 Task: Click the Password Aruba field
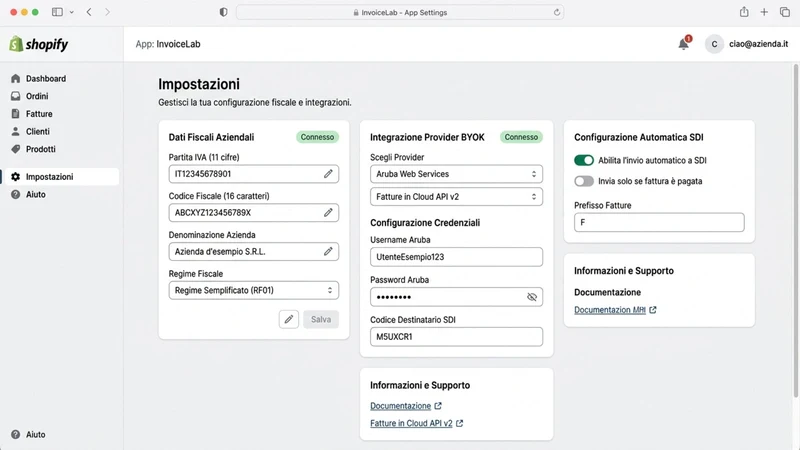pos(456,297)
